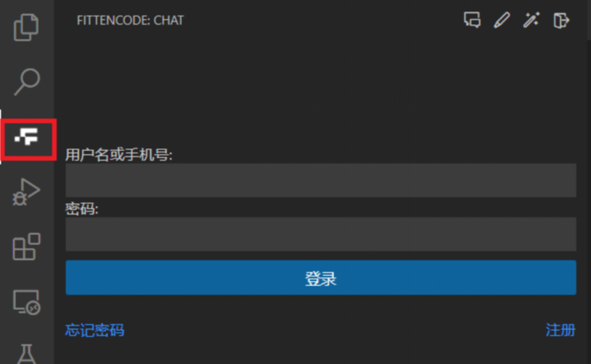Start a new chat conversation icon
The height and width of the screenshot is (364, 591).
pos(472,20)
